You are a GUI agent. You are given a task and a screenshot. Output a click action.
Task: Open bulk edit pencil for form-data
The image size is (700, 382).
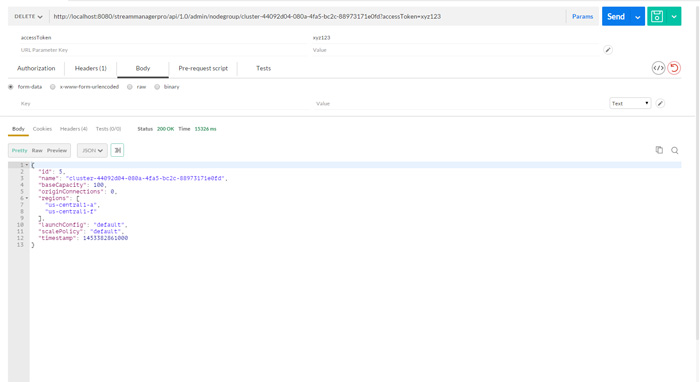660,104
